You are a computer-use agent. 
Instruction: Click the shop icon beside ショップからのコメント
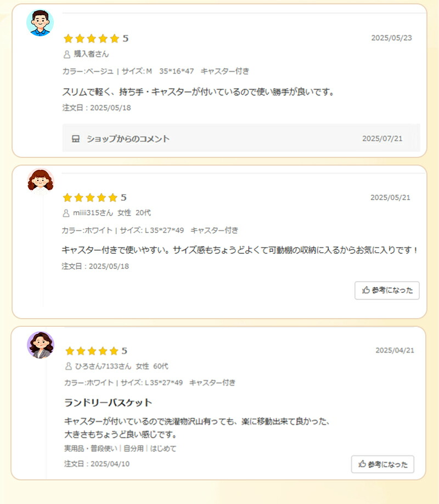[76, 139]
